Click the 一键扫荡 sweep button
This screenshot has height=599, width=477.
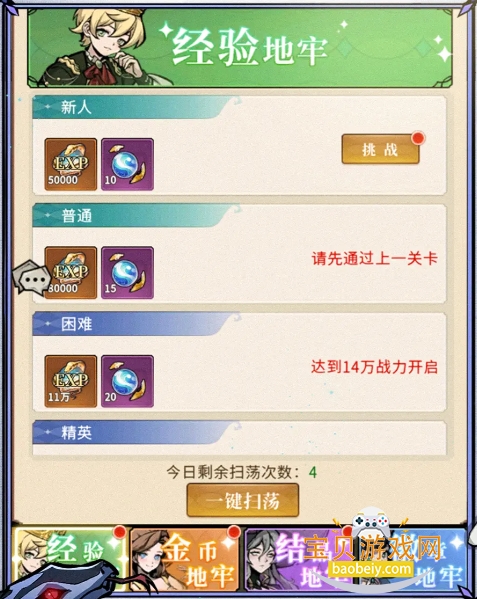click(243, 500)
